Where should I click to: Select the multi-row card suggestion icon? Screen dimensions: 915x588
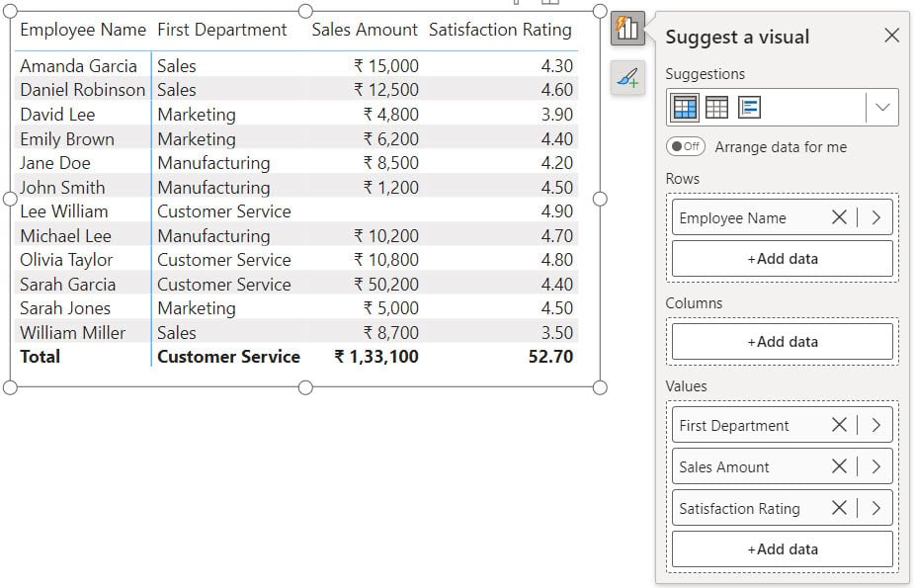coord(749,108)
